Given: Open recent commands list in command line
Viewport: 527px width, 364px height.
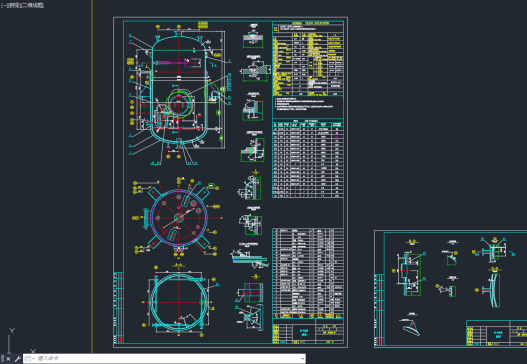Looking at the screenshot, I should point(29,359).
